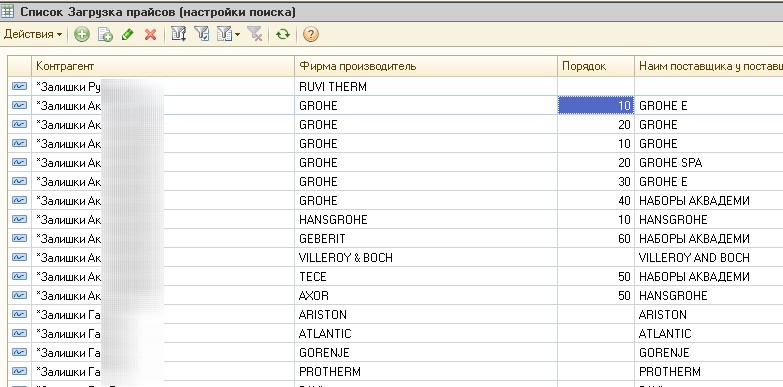Edit current record with green pencil icon

128,34
